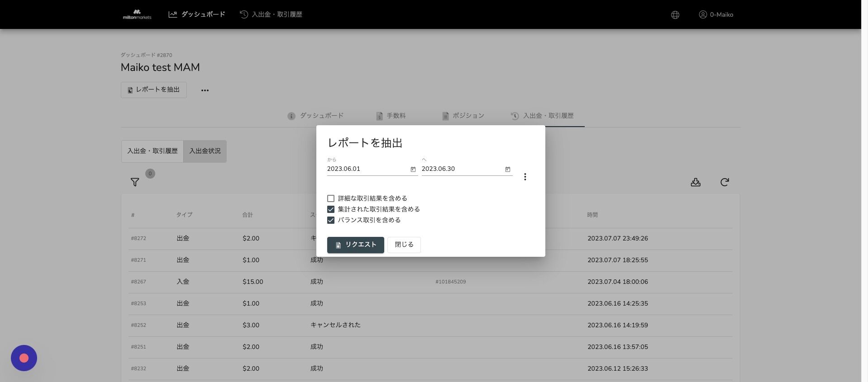Click row ID #8232
Screen dimensions: 868x382
click(x=138, y=369)
